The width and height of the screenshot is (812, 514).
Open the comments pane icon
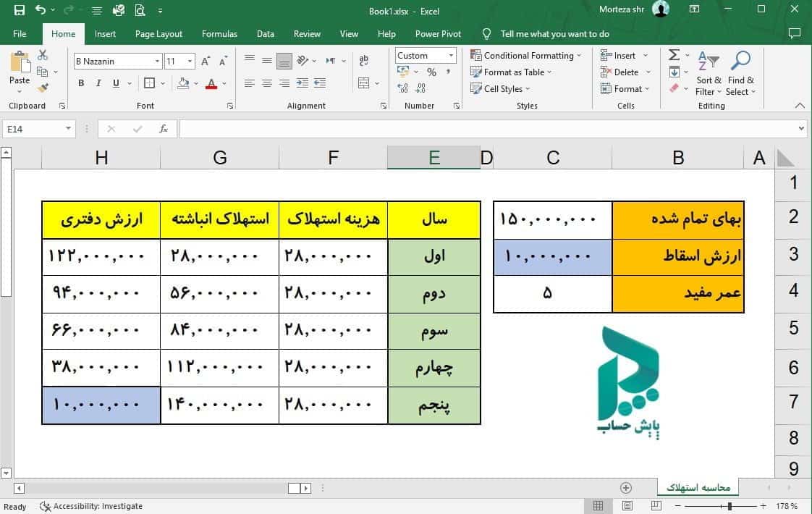click(x=794, y=34)
